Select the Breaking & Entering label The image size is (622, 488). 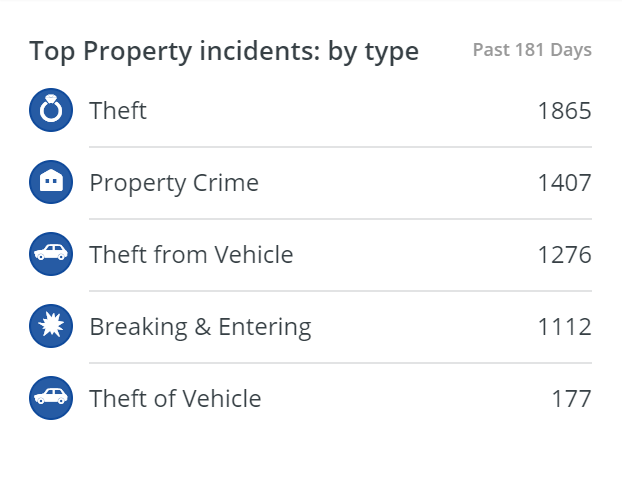tap(200, 327)
